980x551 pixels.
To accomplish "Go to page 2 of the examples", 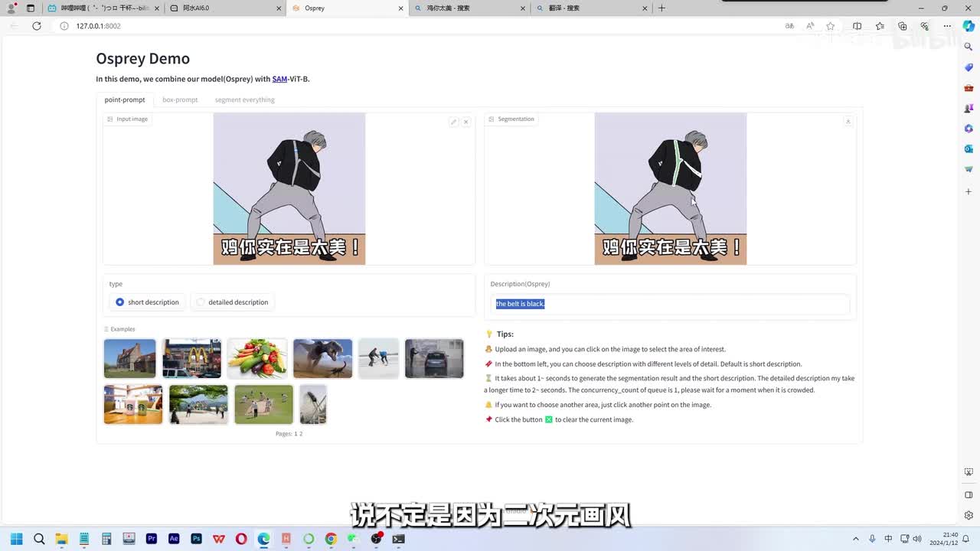I will coord(301,434).
